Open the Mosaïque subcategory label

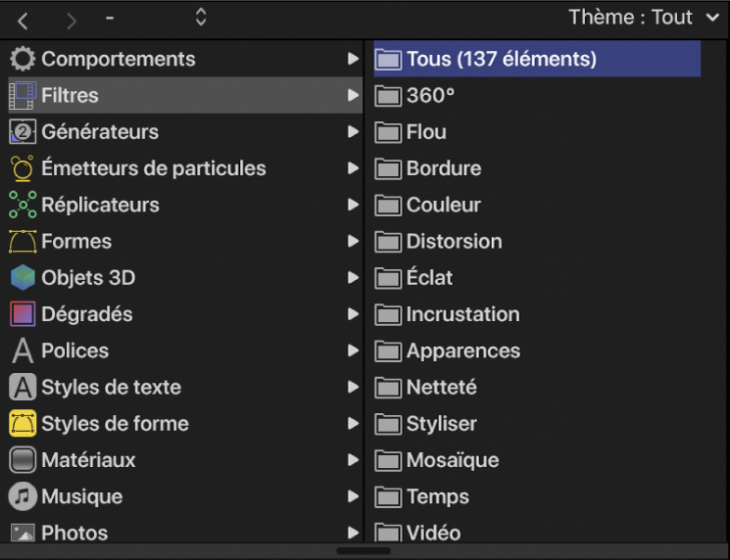(453, 460)
